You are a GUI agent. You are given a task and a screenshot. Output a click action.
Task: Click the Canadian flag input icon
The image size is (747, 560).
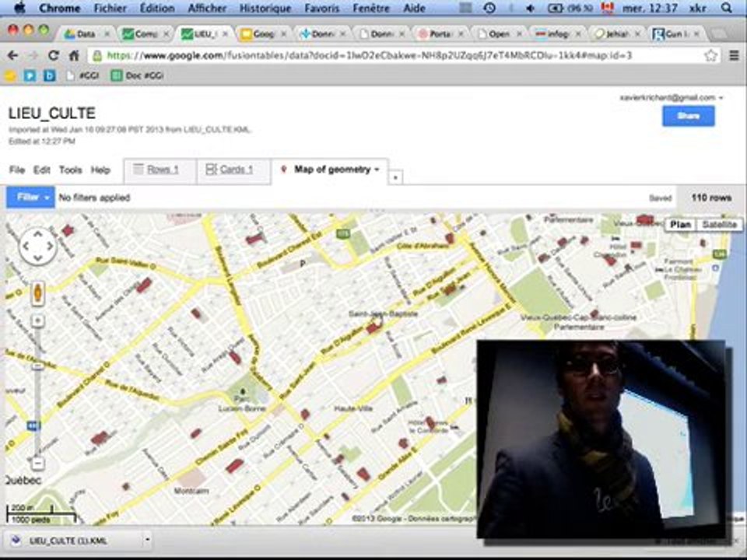coord(607,8)
